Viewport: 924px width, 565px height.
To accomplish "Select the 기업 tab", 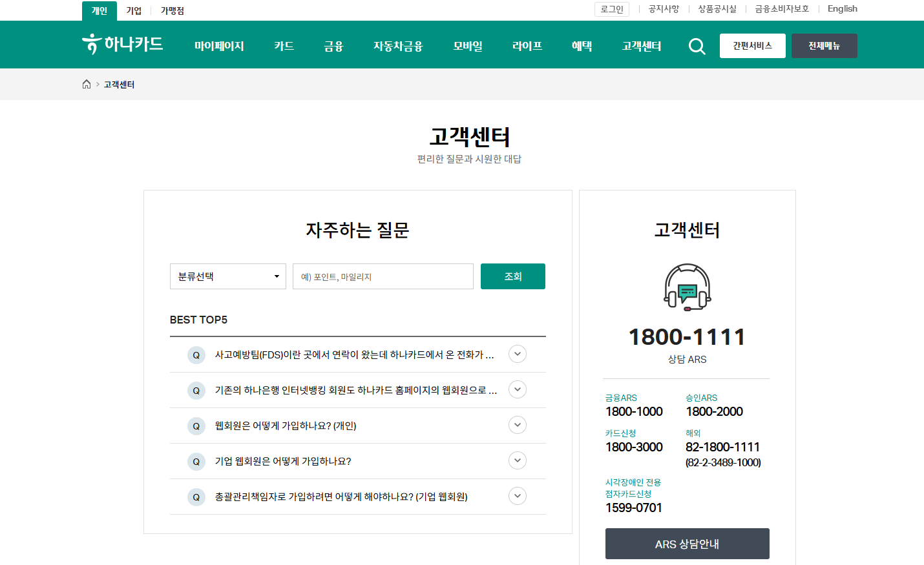I will point(134,11).
